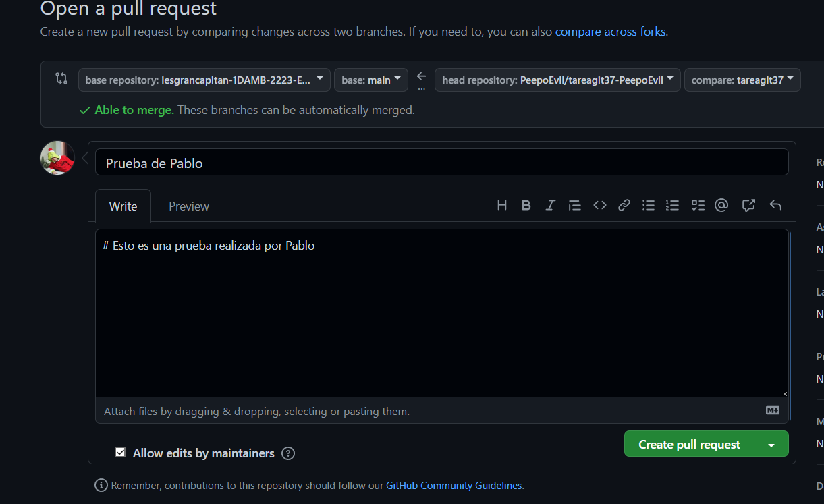The height and width of the screenshot is (504, 824).
Task: Open the head repository dropdown for PeepoEvil
Action: pos(557,80)
